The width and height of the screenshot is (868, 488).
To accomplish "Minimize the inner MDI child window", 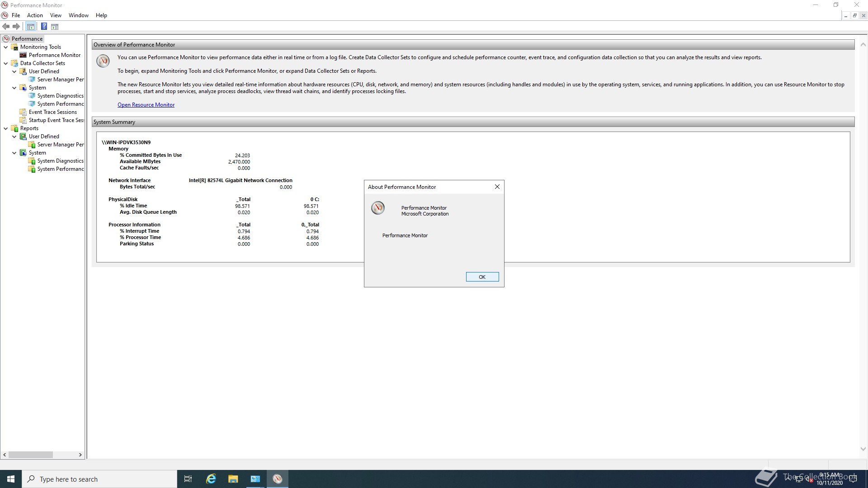I will pyautogui.click(x=846, y=15).
